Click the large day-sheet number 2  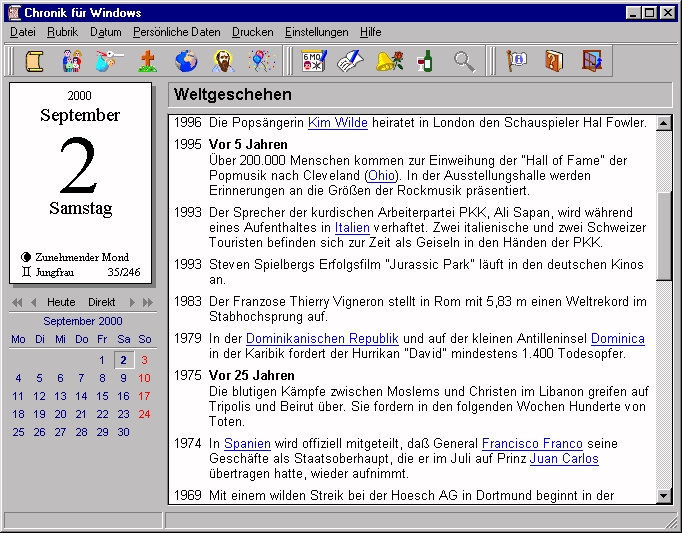coord(78,165)
